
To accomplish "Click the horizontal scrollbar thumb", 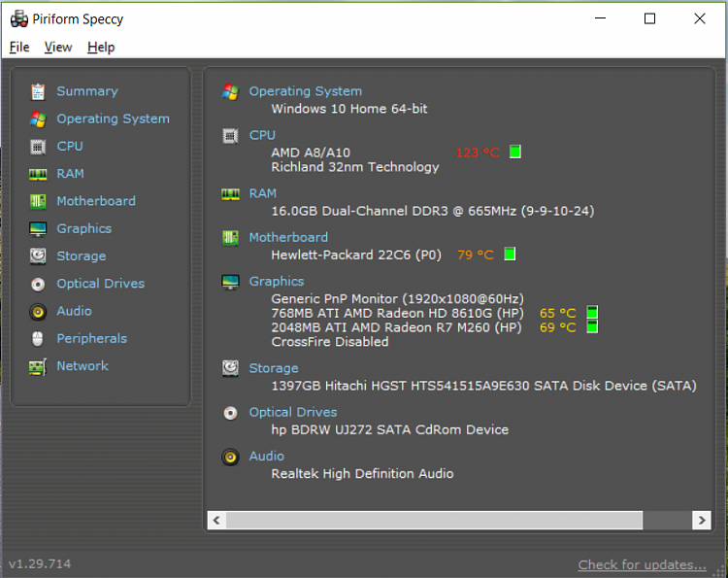I will click(x=434, y=520).
